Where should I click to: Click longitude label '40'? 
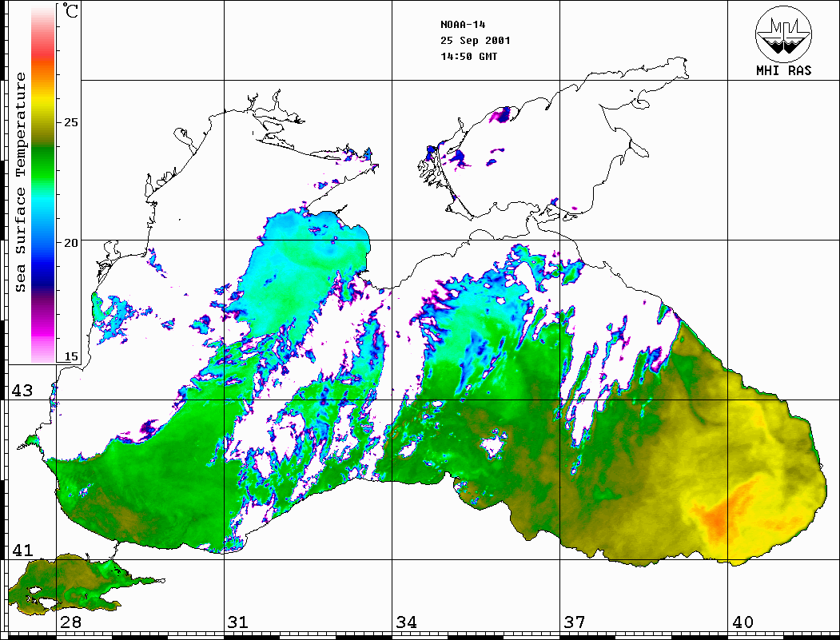(742, 622)
